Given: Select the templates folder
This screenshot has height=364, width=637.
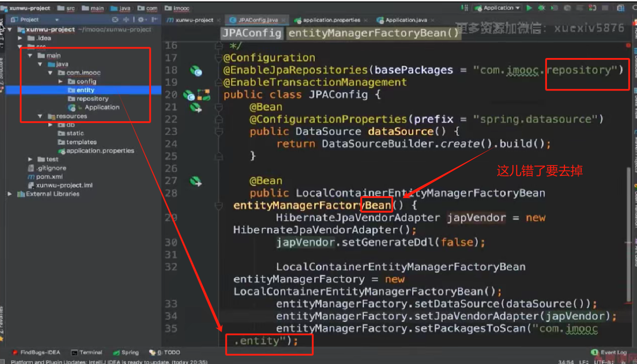Looking at the screenshot, I should pyautogui.click(x=77, y=142).
